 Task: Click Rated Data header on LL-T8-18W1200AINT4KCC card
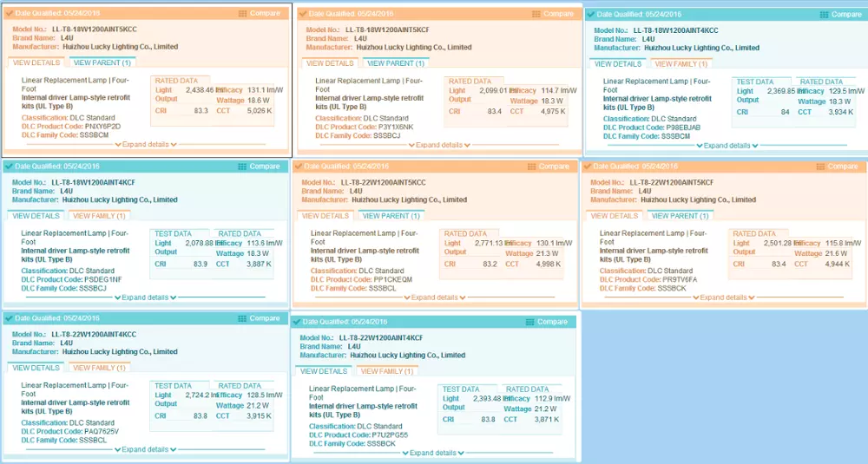click(x=821, y=82)
